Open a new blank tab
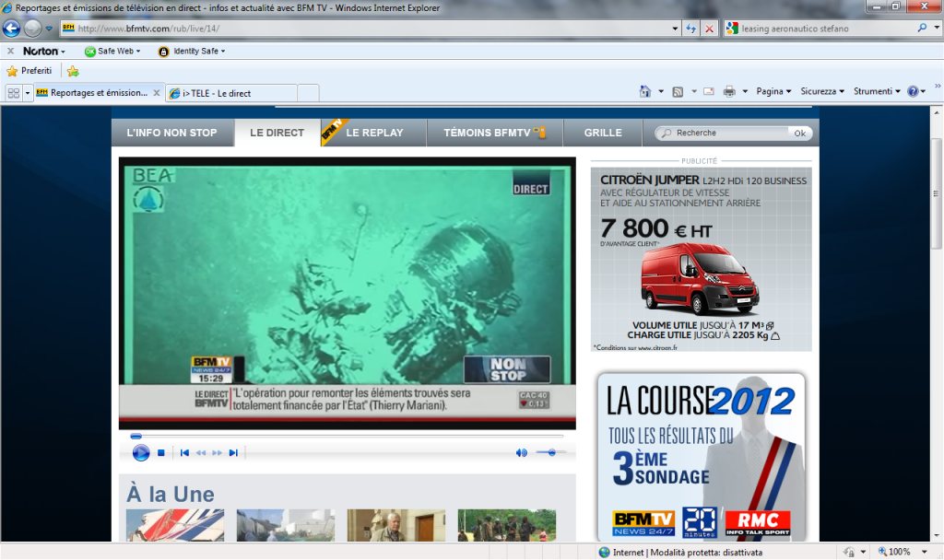944x560 pixels. tap(308, 93)
